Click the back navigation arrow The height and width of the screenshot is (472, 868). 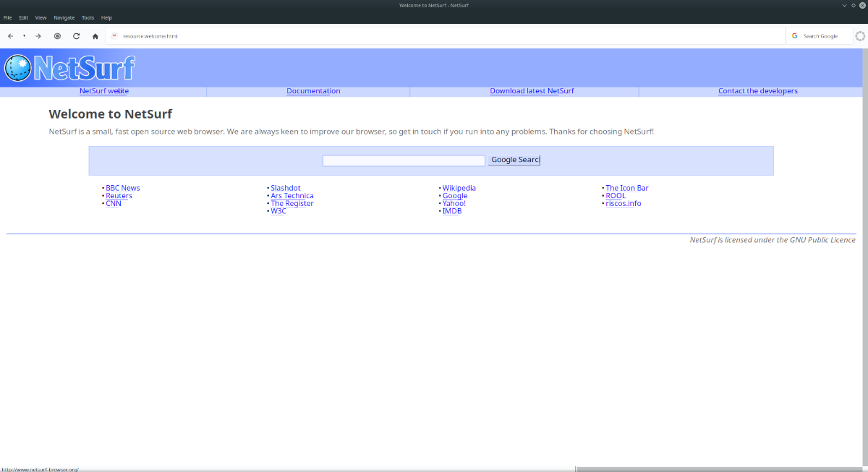pyautogui.click(x=9, y=35)
